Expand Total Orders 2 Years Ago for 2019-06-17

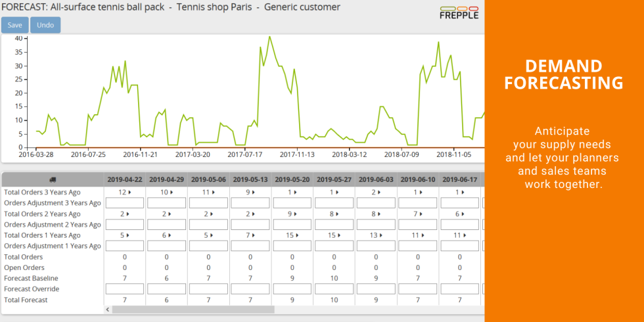[464, 214]
